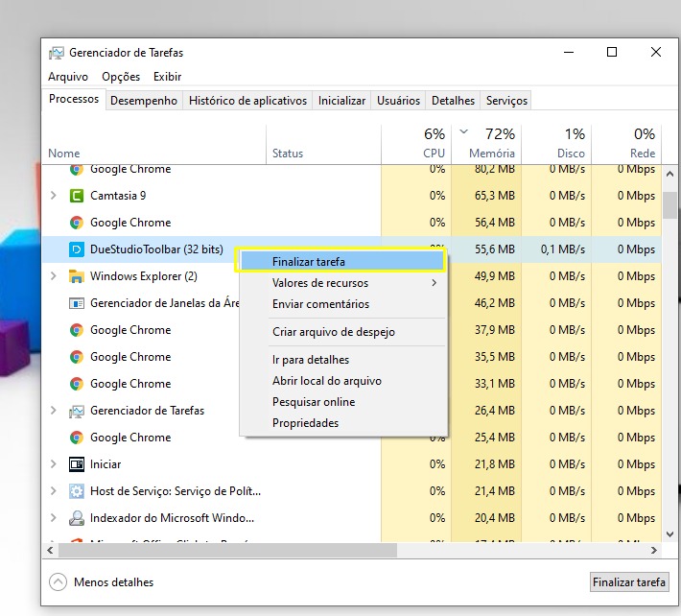Click the Finalizar tarefa button at bottom
The image size is (681, 616).
[629, 582]
